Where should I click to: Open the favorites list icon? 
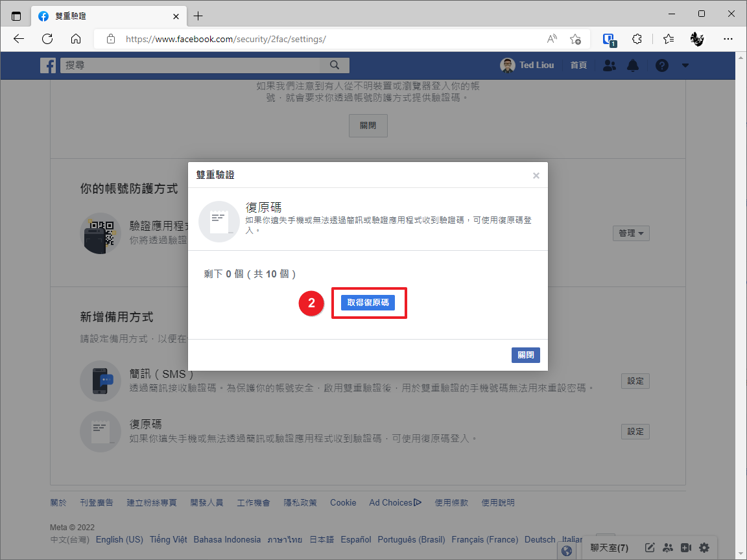(669, 39)
